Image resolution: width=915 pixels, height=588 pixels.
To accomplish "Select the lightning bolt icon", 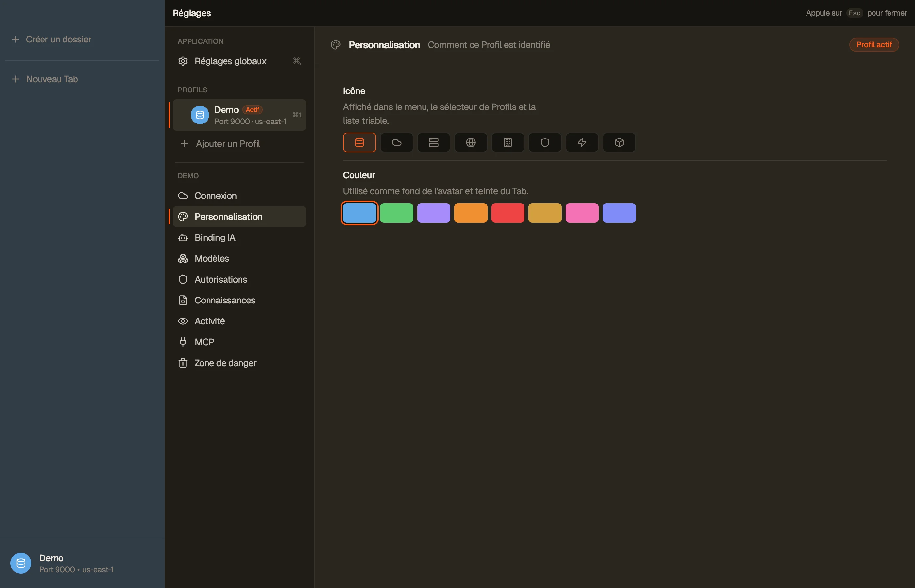I will [x=582, y=142].
